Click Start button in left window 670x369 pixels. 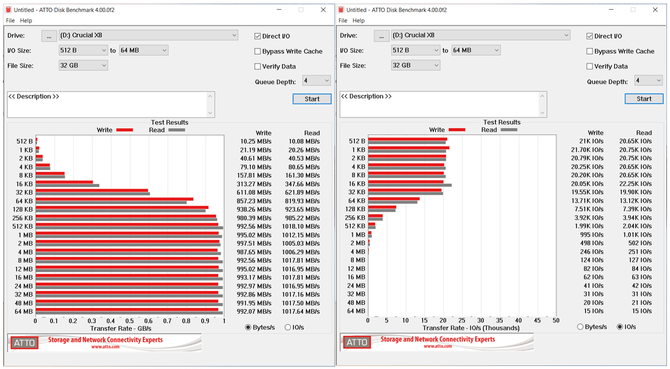click(x=312, y=99)
